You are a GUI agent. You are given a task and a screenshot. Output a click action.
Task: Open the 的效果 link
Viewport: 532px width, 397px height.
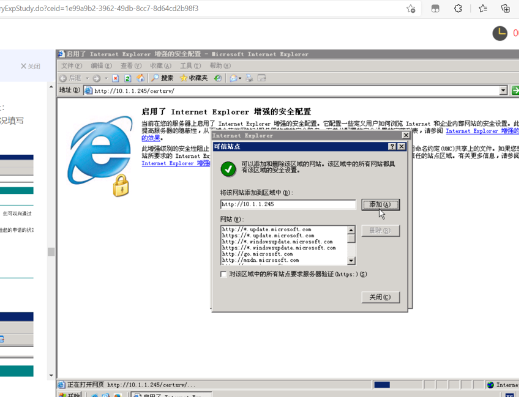coord(151,138)
